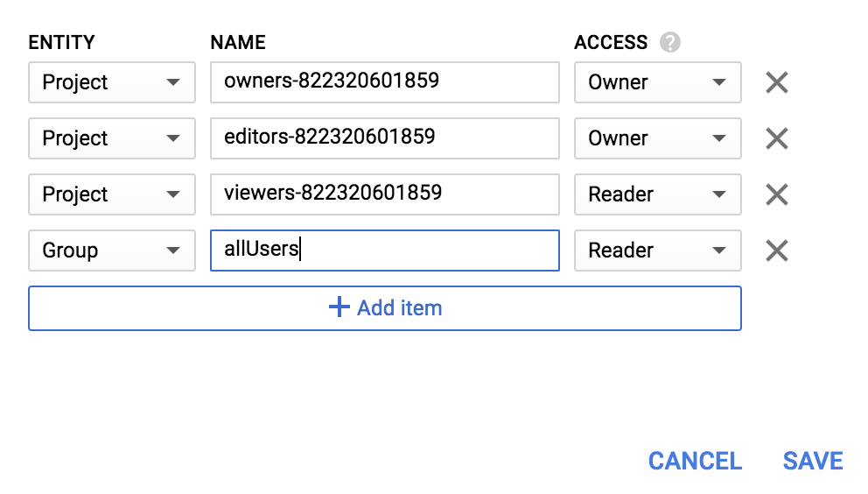Delete the editors-822320601859 entry
Screen dimensions: 868x494
[x=776, y=138]
